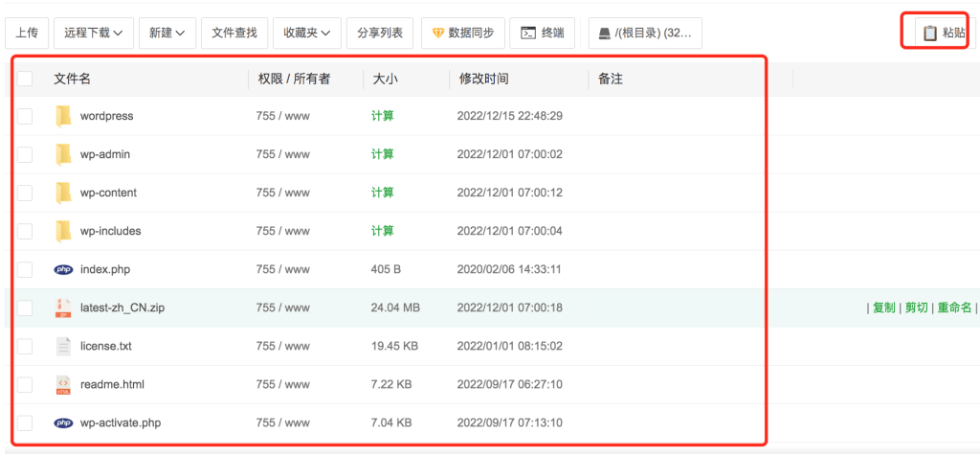Viewport: 980px width, 456px height.
Task: Click the 文件查找 button
Action: (x=234, y=34)
